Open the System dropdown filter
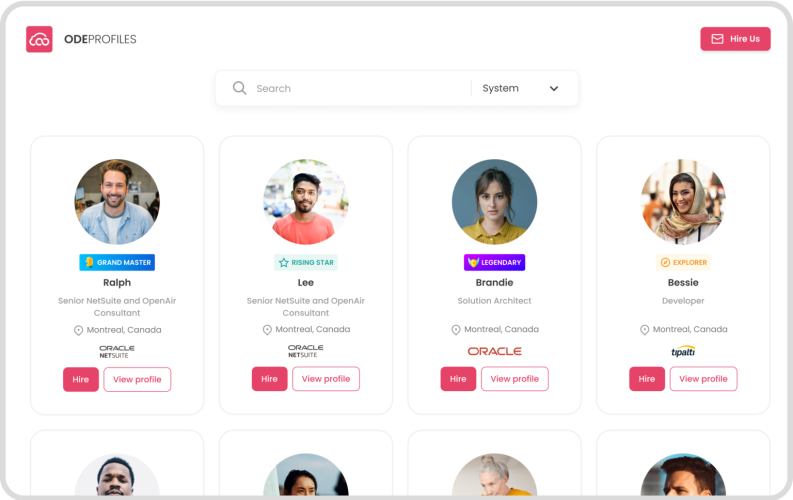The image size is (793, 500). [520, 88]
